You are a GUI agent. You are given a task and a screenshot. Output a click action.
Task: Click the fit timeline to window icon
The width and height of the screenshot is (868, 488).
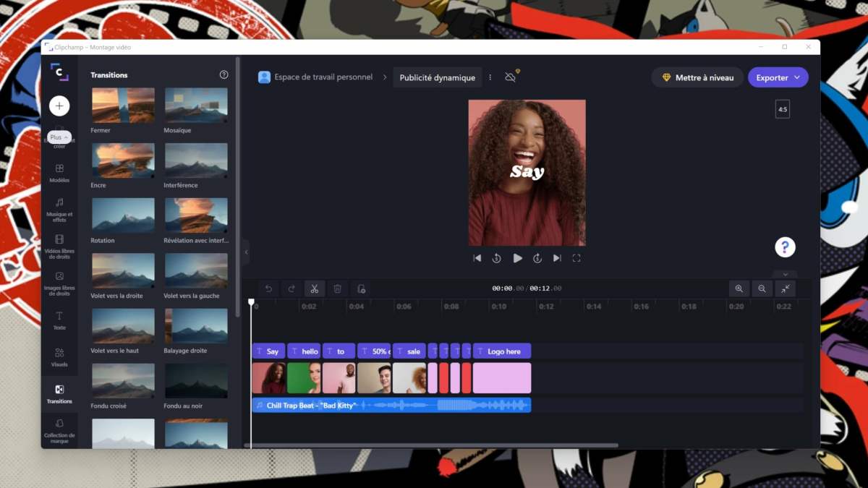(x=786, y=288)
